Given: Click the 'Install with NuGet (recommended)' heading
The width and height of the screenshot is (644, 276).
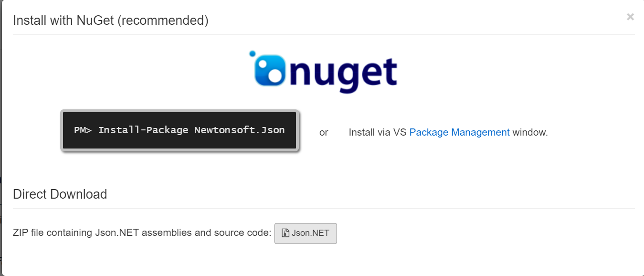Looking at the screenshot, I should coord(111,21).
